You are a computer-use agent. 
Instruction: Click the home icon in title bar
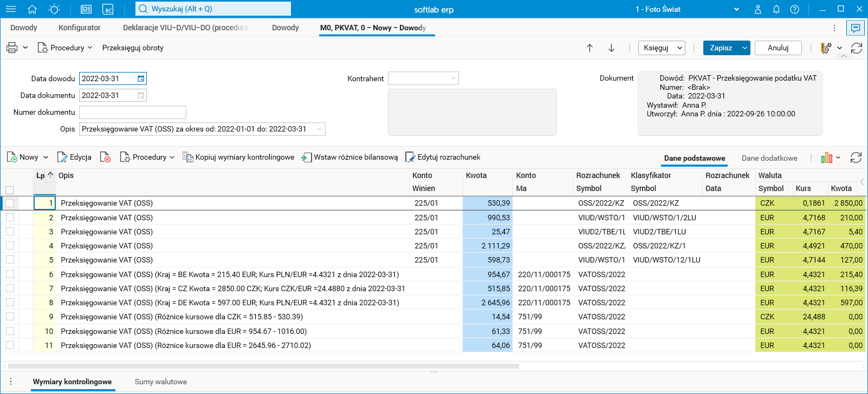click(32, 9)
